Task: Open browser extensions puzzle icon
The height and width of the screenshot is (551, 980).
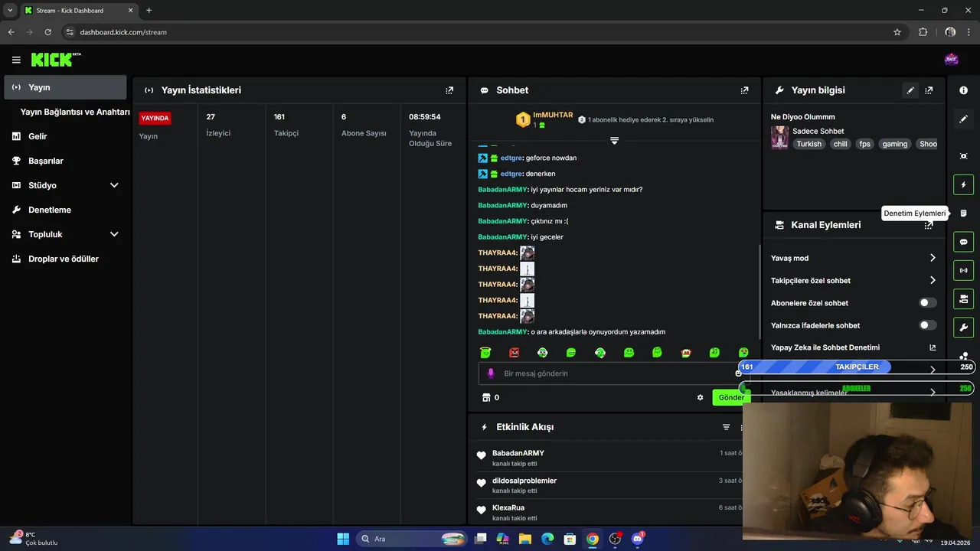Action: pyautogui.click(x=923, y=32)
